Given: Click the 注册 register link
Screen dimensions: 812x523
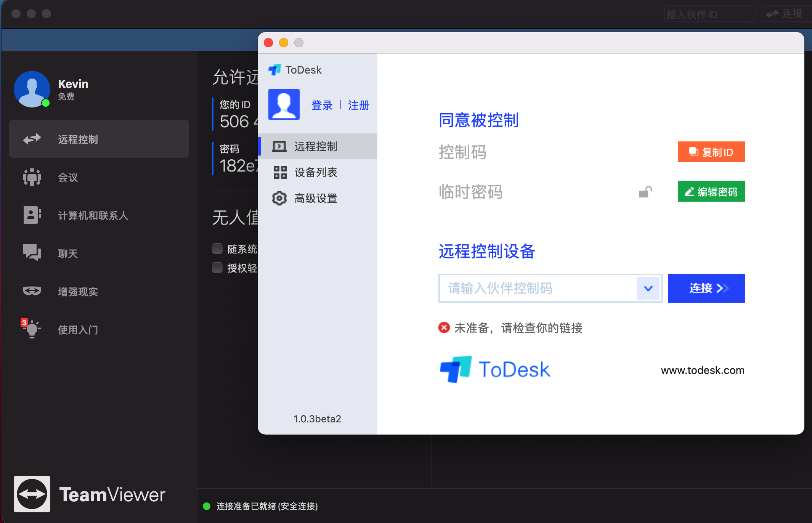Looking at the screenshot, I should click(359, 105).
